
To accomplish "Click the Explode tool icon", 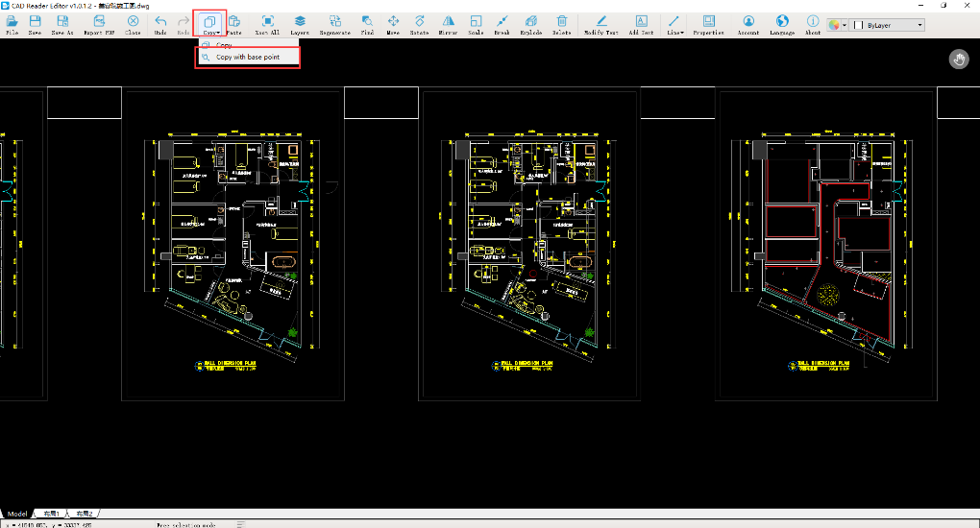I will (531, 23).
